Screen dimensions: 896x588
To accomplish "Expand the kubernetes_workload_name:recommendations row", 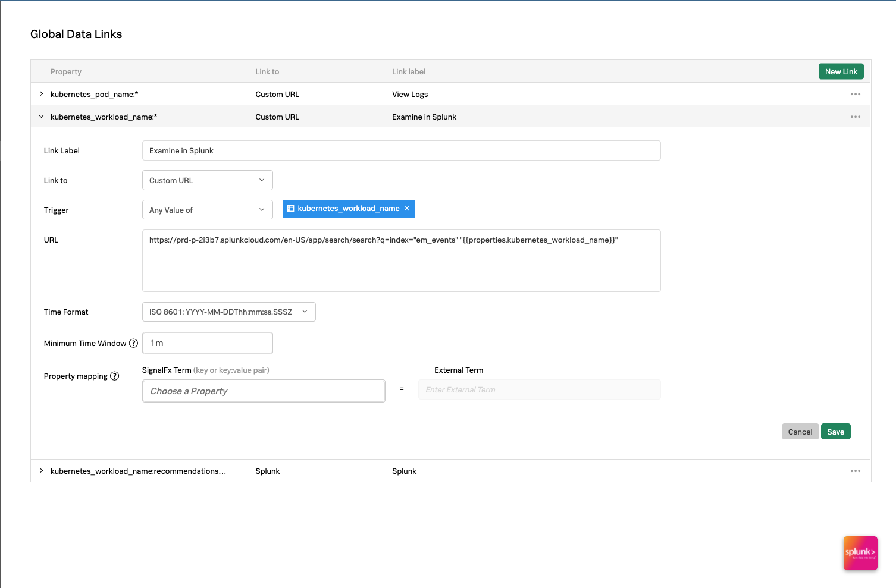I will [41, 471].
